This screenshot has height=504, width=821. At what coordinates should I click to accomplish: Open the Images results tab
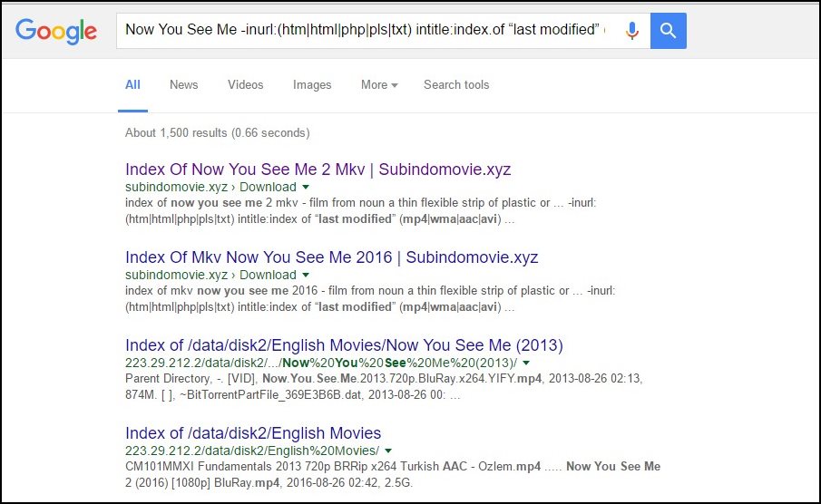pyautogui.click(x=312, y=85)
